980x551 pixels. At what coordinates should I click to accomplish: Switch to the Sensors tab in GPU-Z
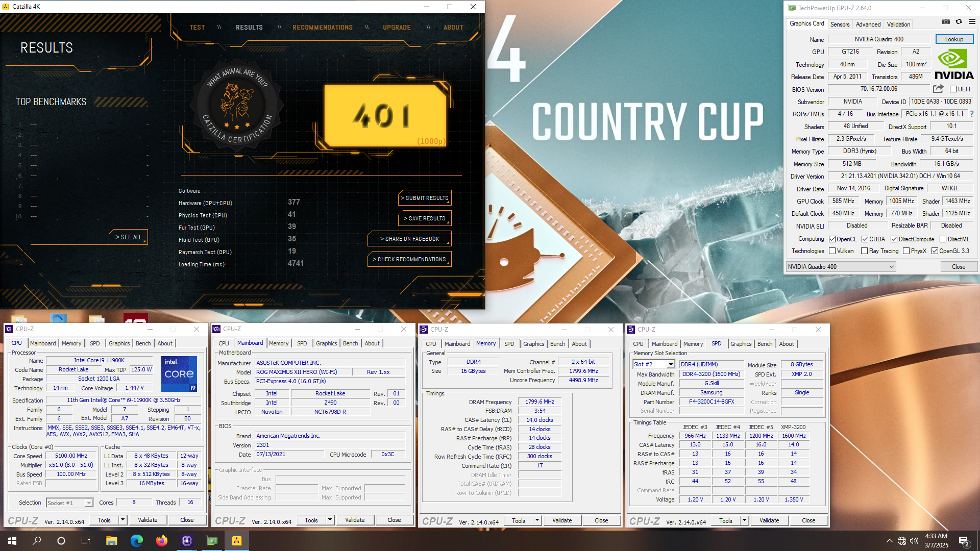click(840, 24)
